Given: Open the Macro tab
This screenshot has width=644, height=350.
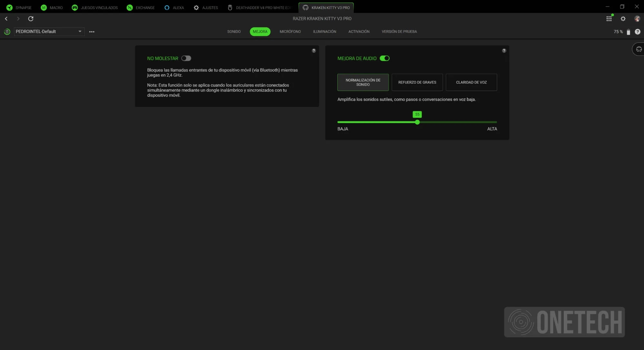Looking at the screenshot, I should tap(52, 7).
